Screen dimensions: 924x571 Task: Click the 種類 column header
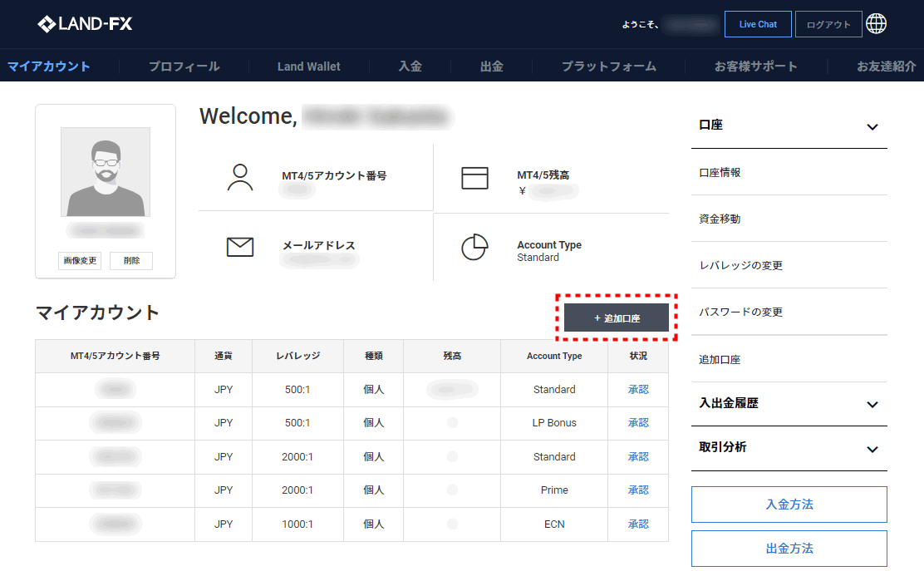tap(374, 356)
